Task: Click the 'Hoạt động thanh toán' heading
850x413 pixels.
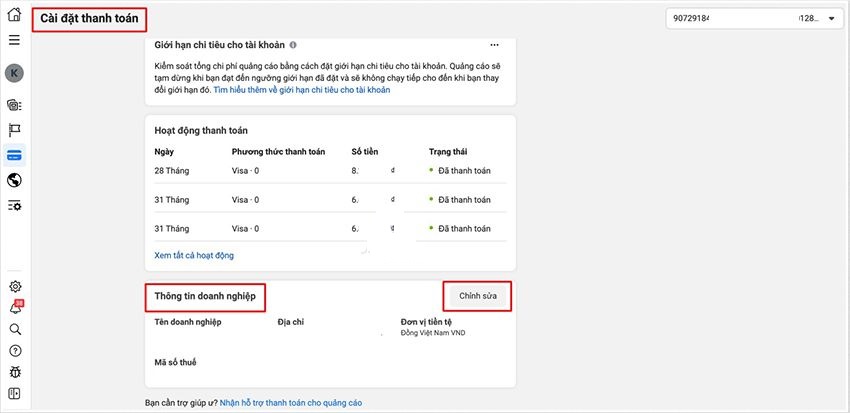Action: coord(201,131)
